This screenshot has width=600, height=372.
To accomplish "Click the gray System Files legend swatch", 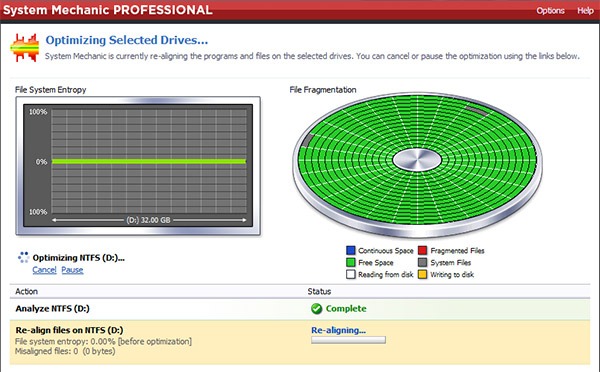I will point(422,263).
